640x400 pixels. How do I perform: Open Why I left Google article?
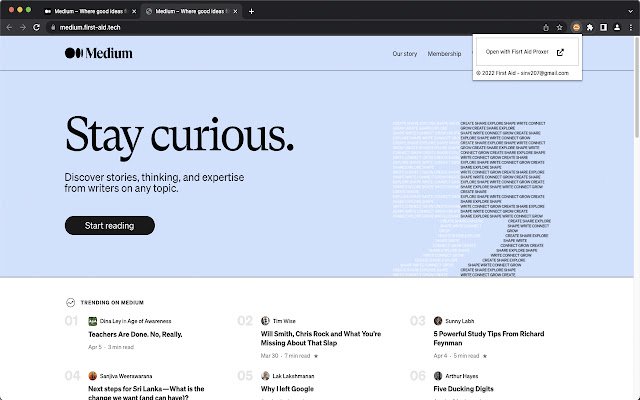(287, 389)
